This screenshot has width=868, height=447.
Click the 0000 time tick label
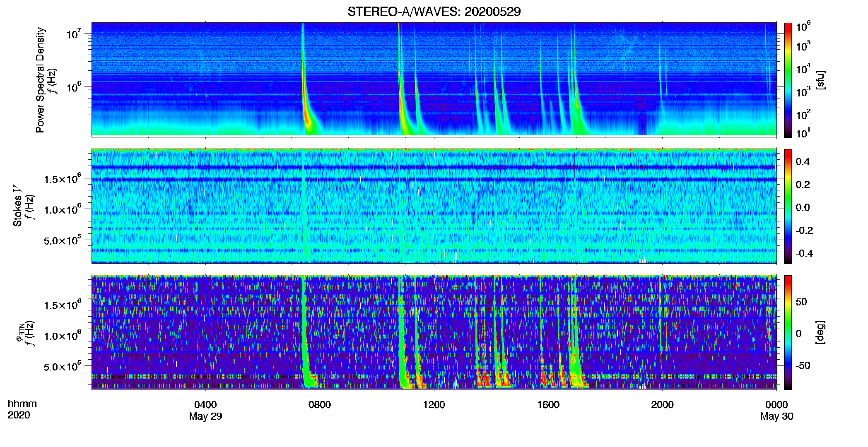(x=776, y=405)
